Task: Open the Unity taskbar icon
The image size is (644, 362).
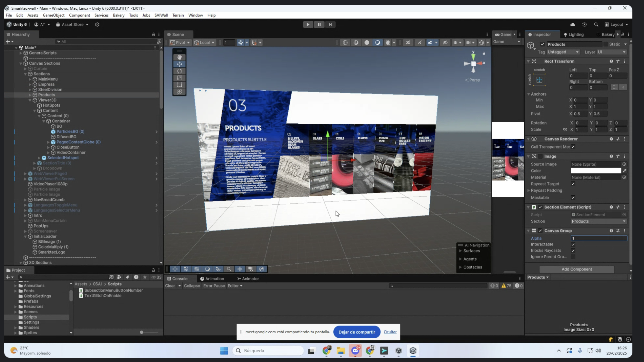Action: click(413, 351)
